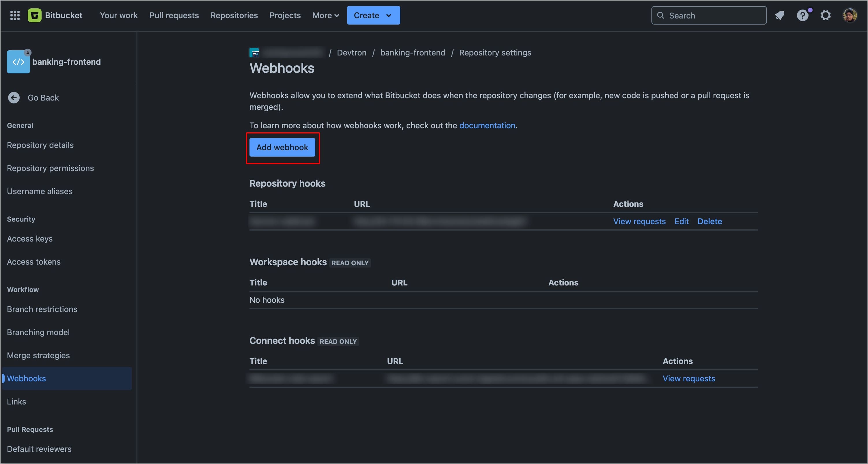Open the notifications megaphone icon
868x464 pixels.
[779, 16]
